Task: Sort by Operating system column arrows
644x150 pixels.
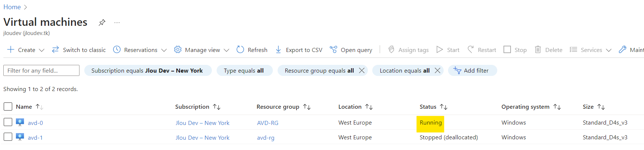Action: coord(557,107)
